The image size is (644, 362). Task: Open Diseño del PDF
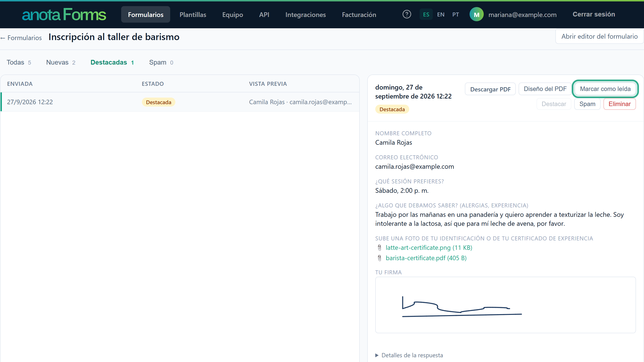(545, 89)
